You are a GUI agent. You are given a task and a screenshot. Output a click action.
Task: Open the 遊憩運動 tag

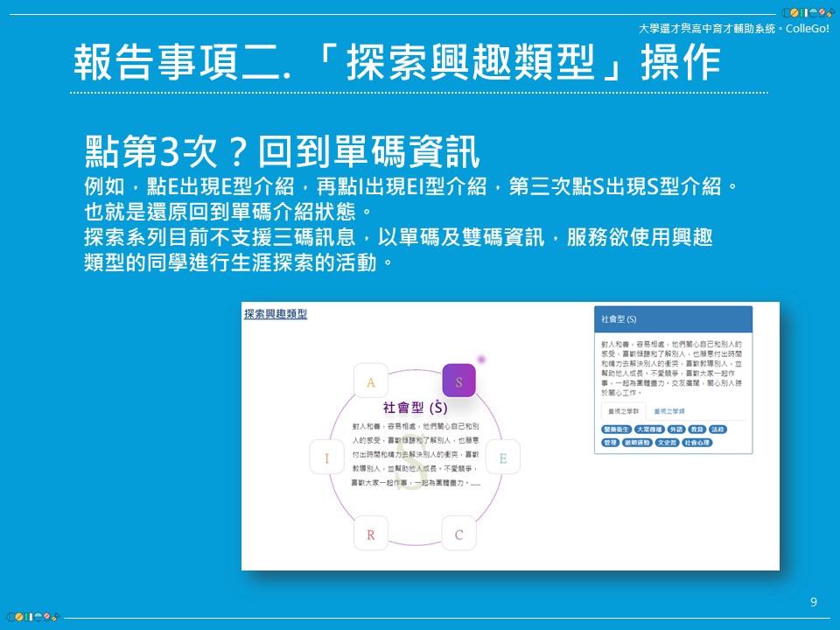click(637, 443)
